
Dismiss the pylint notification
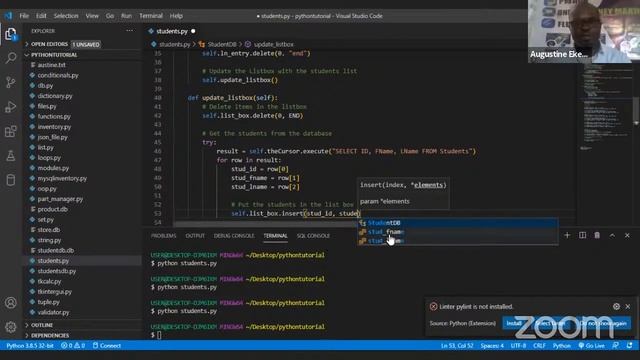(x=628, y=306)
